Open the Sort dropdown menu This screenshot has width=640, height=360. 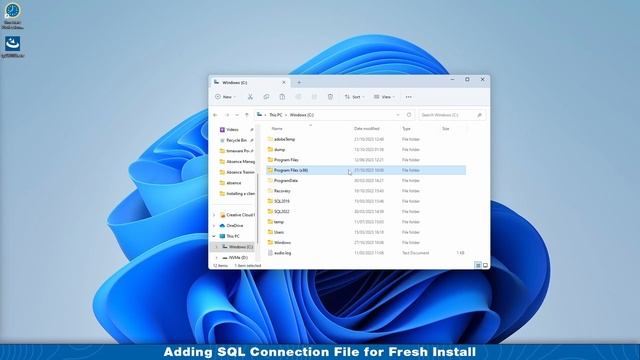click(354, 97)
